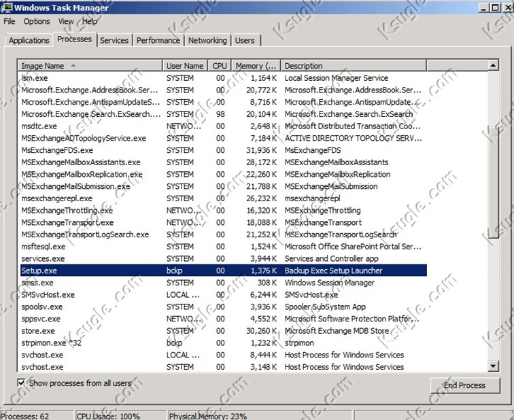Select the store.exe process
Image resolution: width=514 pixels, height=420 pixels.
223,331
